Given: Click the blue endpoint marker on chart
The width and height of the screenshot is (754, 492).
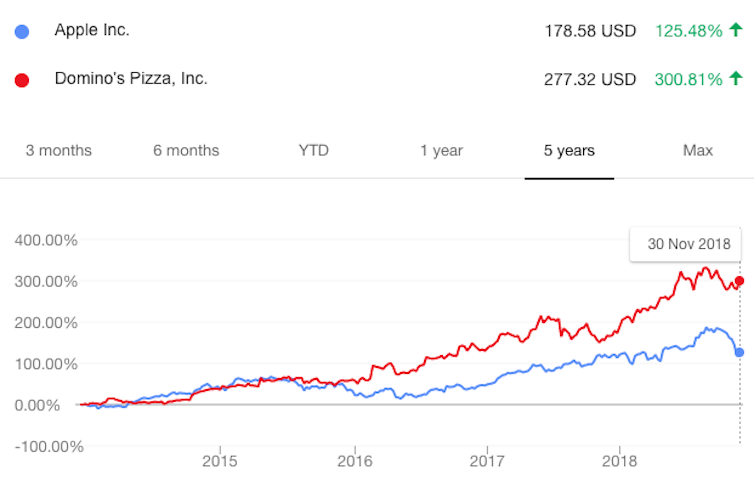Looking at the screenshot, I should click(740, 352).
